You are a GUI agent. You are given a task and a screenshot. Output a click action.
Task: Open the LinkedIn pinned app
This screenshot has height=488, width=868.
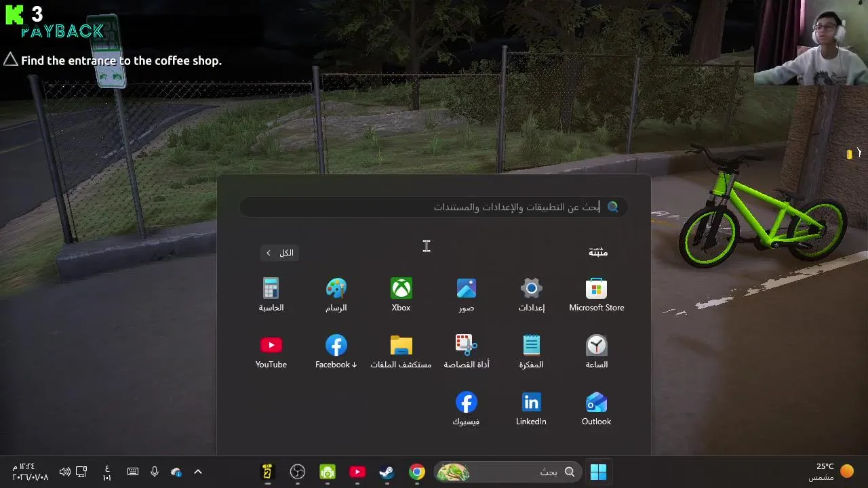point(531,409)
